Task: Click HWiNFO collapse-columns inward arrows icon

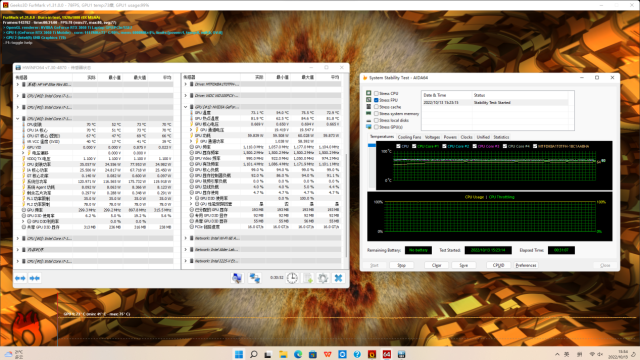Action: 35,278
